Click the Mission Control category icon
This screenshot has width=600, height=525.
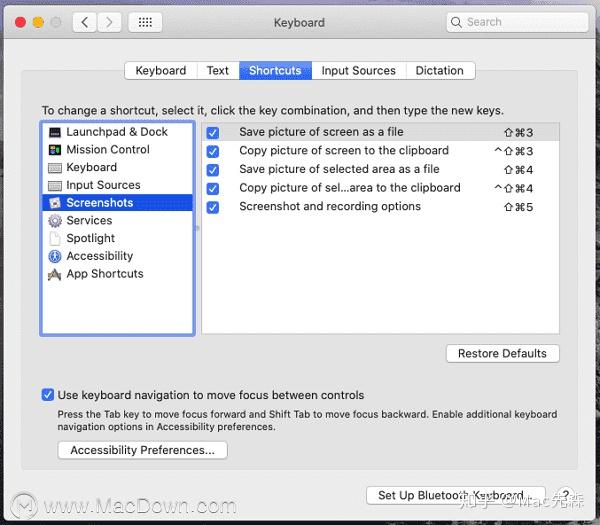tap(55, 150)
